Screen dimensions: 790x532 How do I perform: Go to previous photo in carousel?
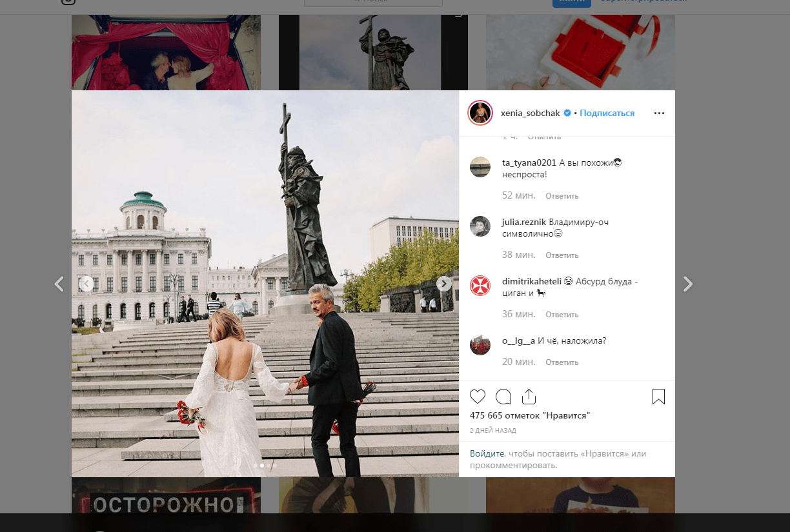click(x=86, y=284)
